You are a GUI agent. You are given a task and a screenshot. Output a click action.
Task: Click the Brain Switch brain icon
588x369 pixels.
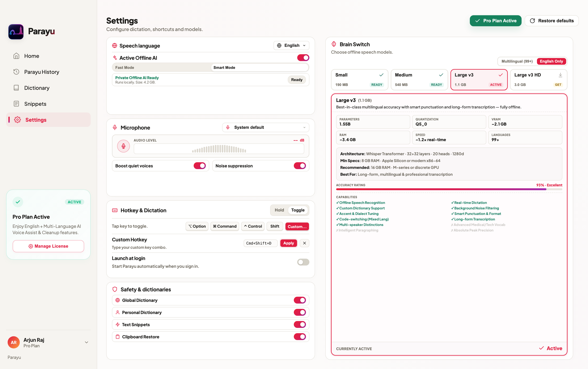point(334,44)
